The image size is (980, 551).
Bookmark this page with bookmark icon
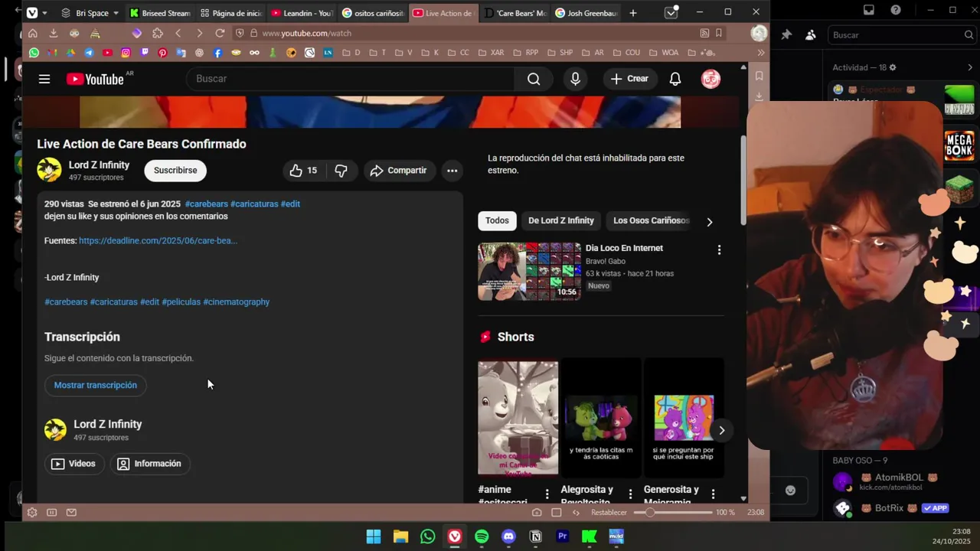click(x=719, y=34)
